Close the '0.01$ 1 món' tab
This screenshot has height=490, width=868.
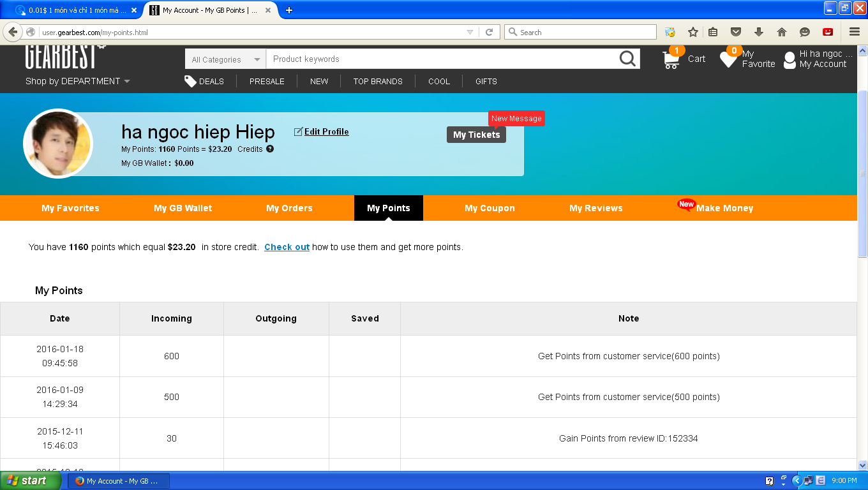[134, 10]
